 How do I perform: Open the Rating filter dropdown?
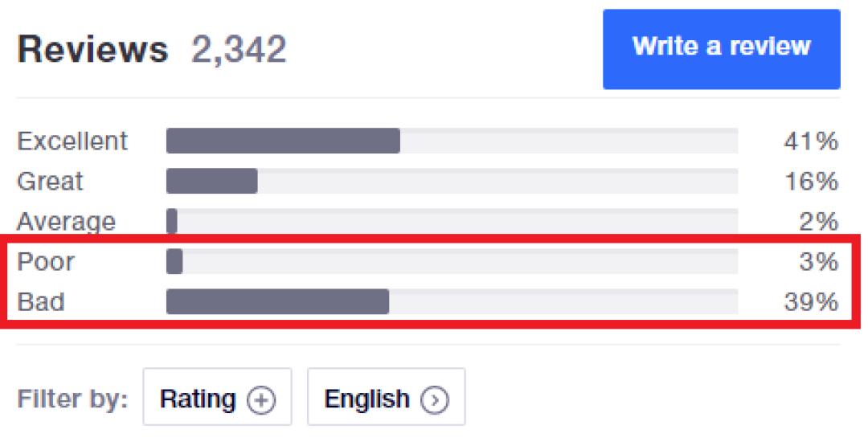(x=217, y=398)
